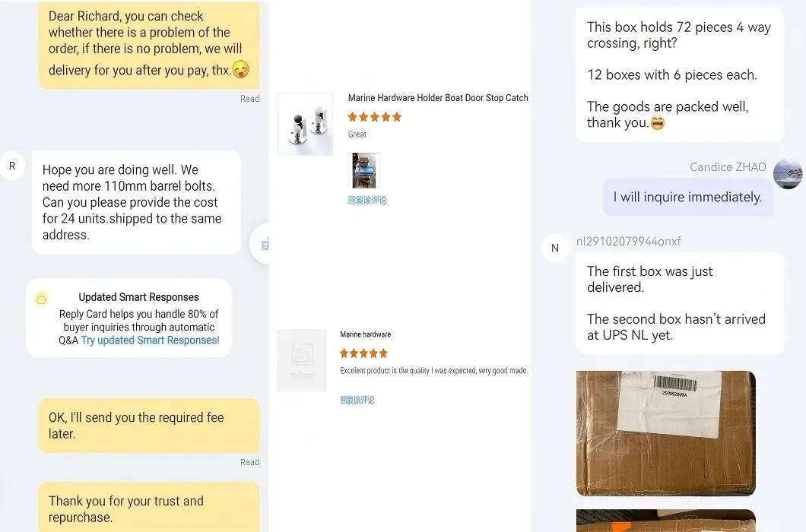Click buyer avatar with letter N
The width and height of the screenshot is (806, 532).
[x=555, y=248]
